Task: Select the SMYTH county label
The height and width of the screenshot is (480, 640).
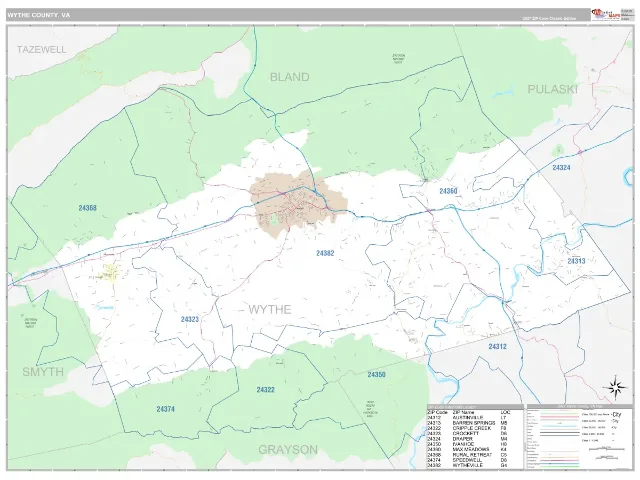Action: tap(43, 372)
